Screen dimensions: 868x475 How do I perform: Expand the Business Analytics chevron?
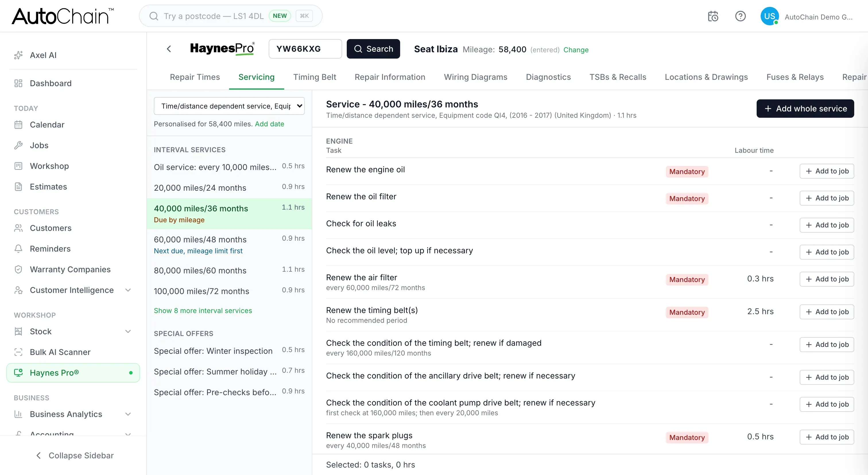click(x=128, y=414)
